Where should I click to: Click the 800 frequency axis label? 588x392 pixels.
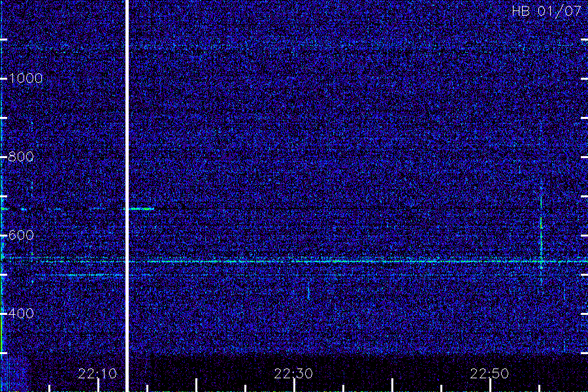tap(21, 157)
